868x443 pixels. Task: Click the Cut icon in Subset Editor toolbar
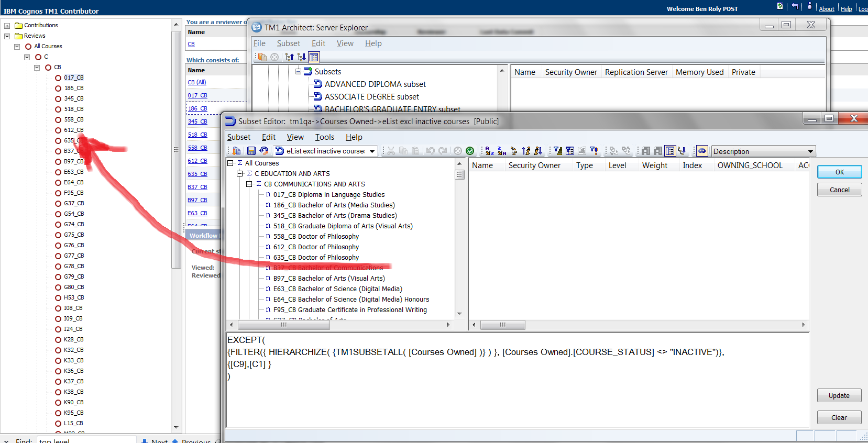tap(391, 151)
